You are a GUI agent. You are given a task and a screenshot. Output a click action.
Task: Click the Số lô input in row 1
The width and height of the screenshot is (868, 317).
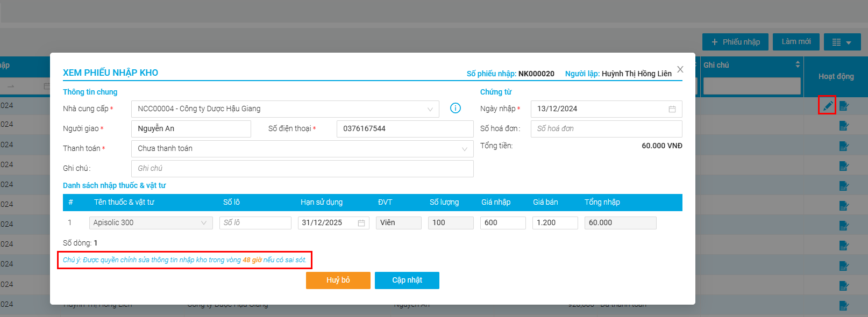pos(255,223)
